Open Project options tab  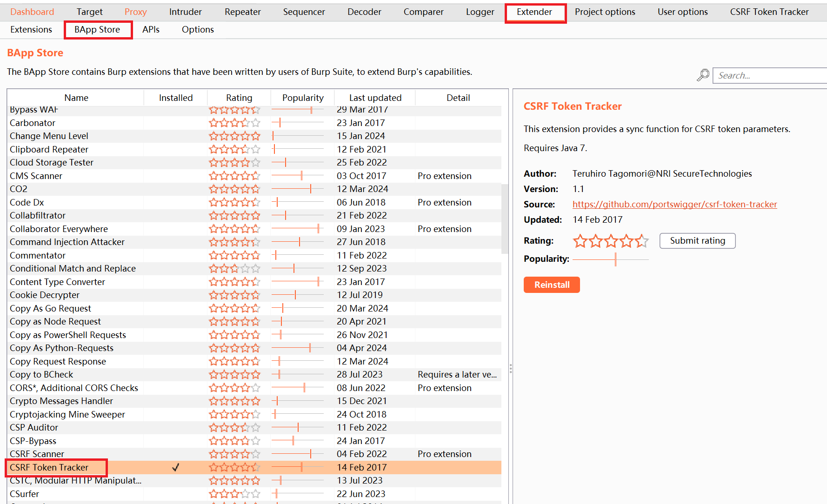tap(605, 12)
